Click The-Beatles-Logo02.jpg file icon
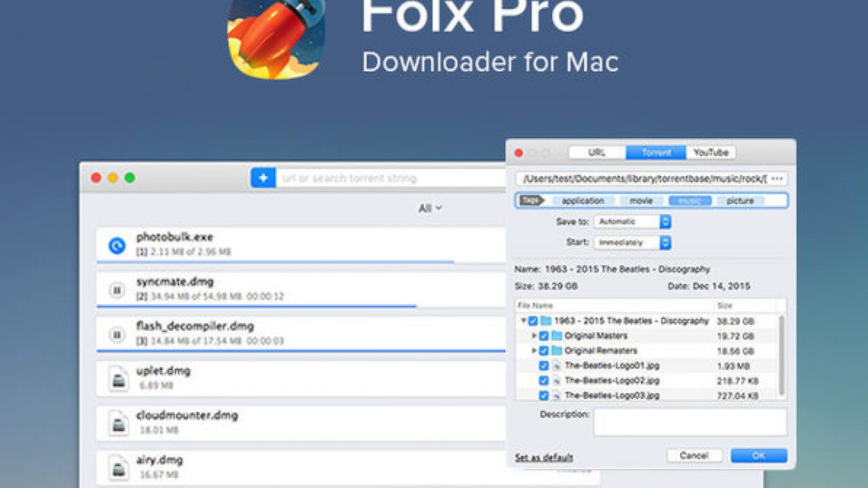868x488 pixels. (x=557, y=380)
